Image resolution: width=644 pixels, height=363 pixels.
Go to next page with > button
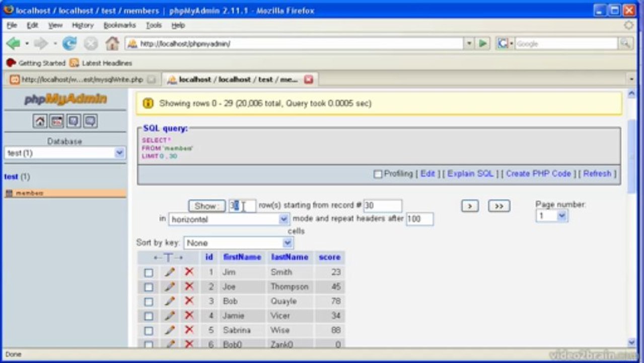click(x=470, y=206)
